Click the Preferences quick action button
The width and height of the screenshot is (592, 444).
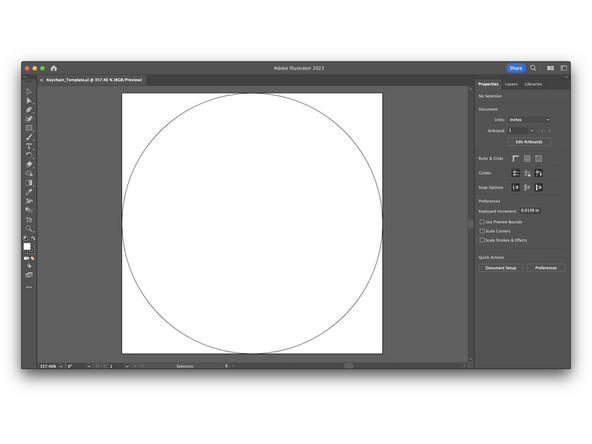click(x=546, y=268)
